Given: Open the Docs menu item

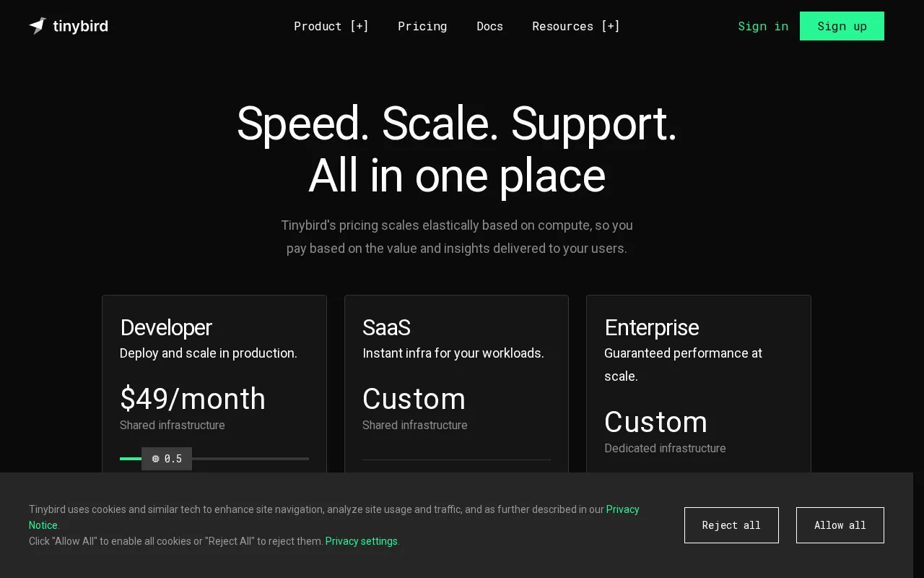Looking at the screenshot, I should [x=489, y=26].
